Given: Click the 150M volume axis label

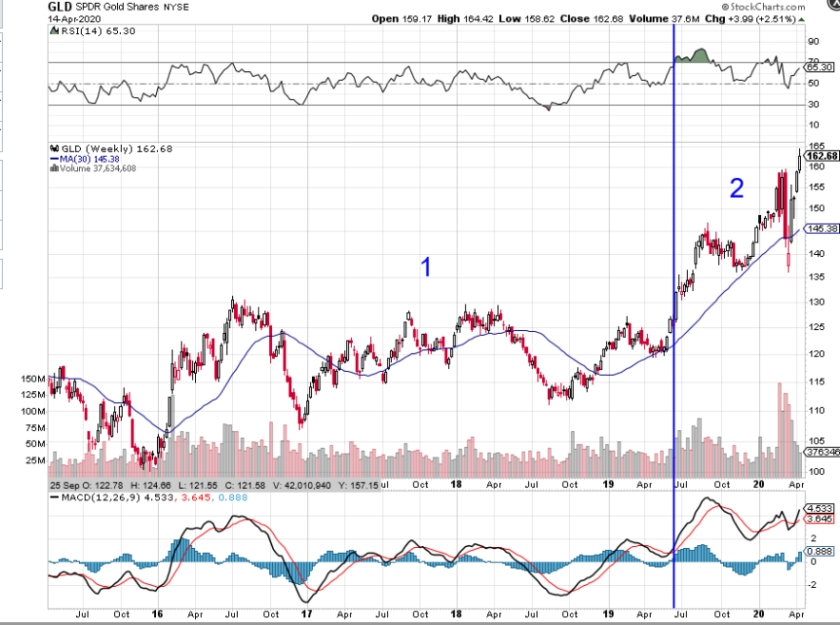Looking at the screenshot, I should tap(33, 379).
